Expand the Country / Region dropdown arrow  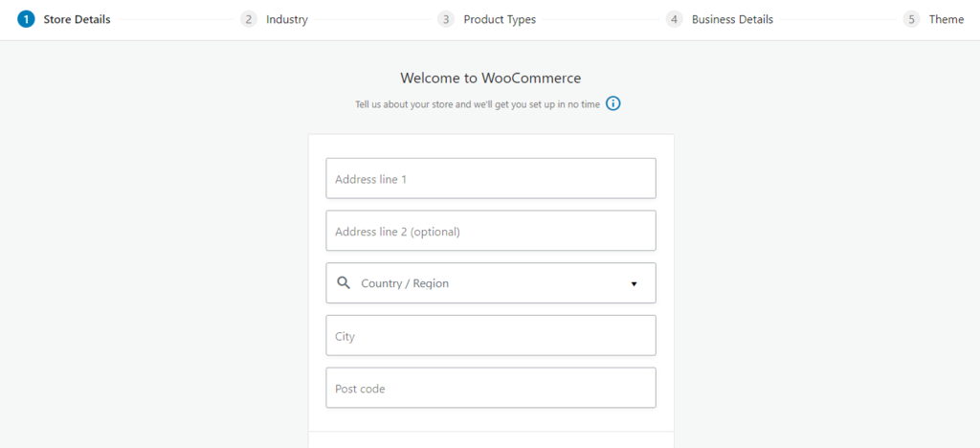pyautogui.click(x=634, y=284)
